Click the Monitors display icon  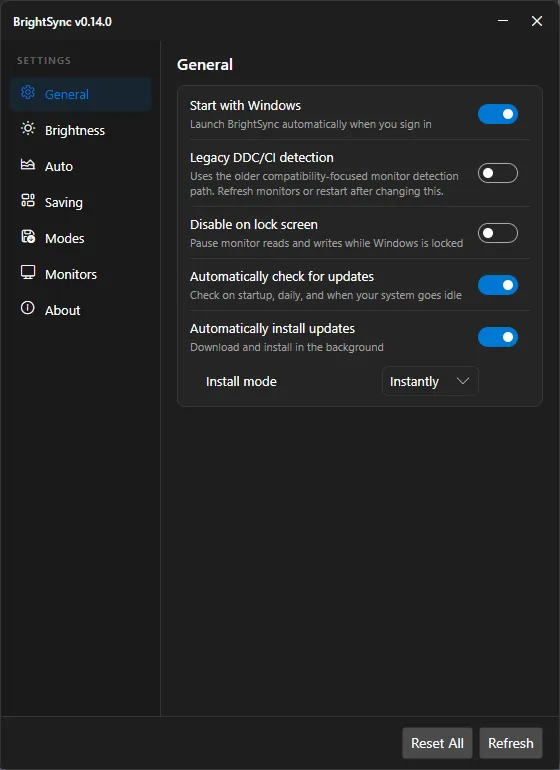pos(28,273)
